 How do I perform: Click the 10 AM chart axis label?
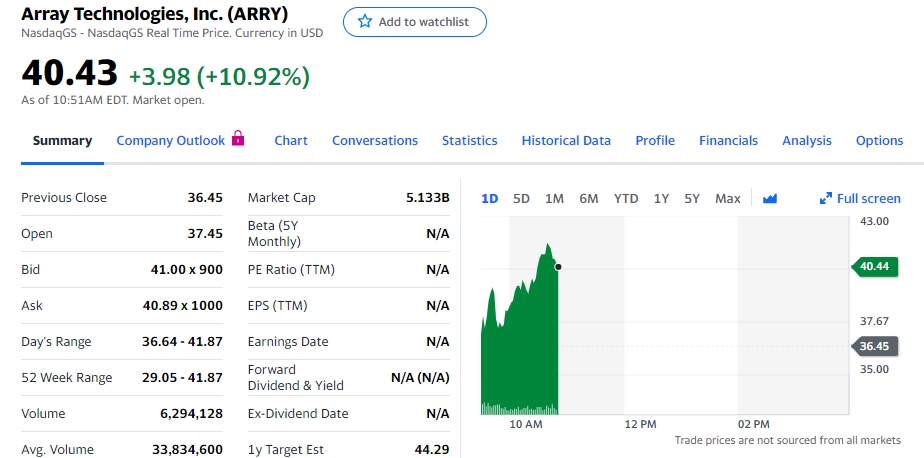tap(526, 424)
